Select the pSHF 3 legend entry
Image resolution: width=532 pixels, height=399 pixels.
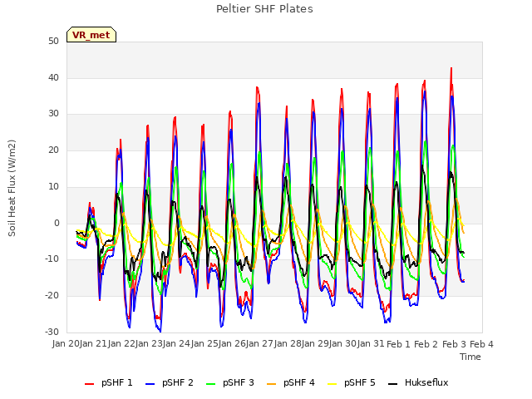(230, 382)
